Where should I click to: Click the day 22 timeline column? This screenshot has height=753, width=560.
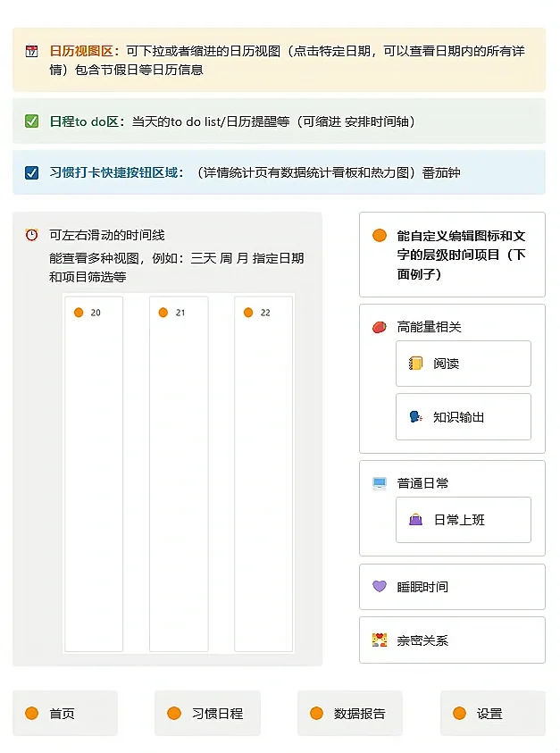[263, 474]
